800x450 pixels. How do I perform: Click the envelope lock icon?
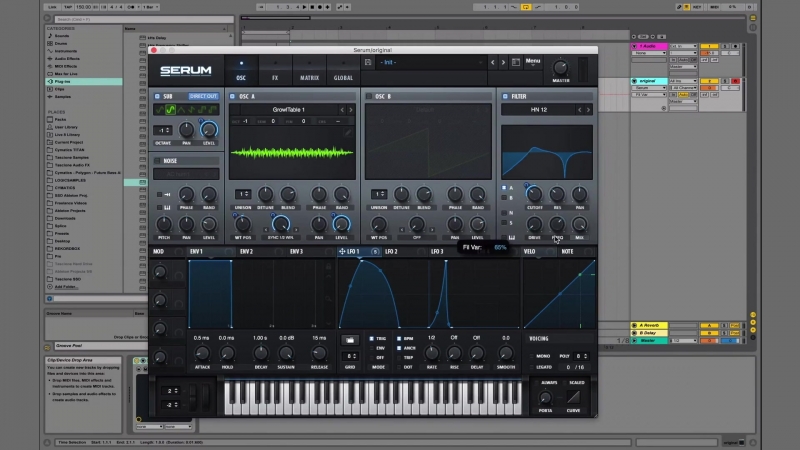(329, 266)
